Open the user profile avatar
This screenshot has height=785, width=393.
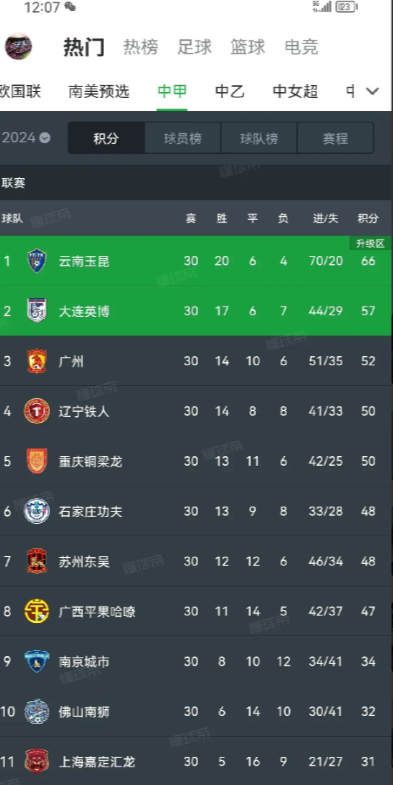(19, 47)
